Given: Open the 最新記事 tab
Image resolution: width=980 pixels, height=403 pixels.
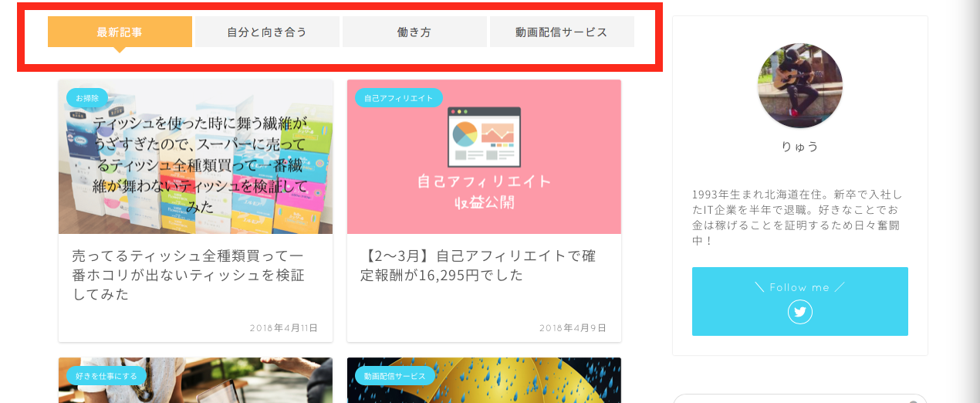Looking at the screenshot, I should (120, 32).
